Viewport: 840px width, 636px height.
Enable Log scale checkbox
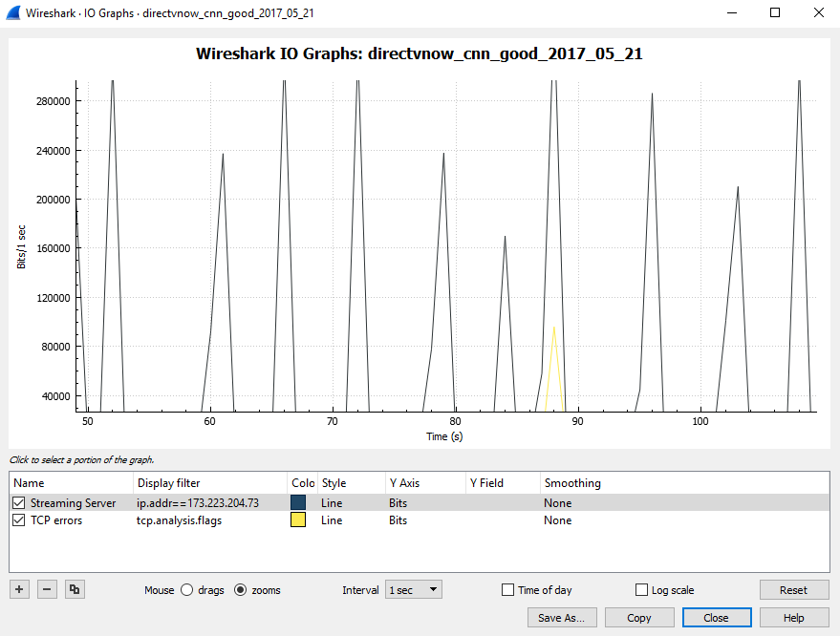point(641,590)
